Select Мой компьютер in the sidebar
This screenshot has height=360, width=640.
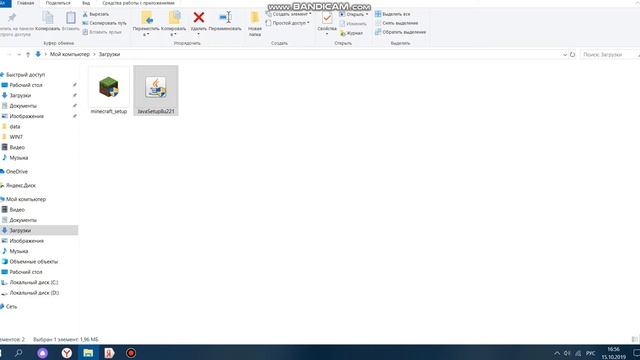point(26,199)
